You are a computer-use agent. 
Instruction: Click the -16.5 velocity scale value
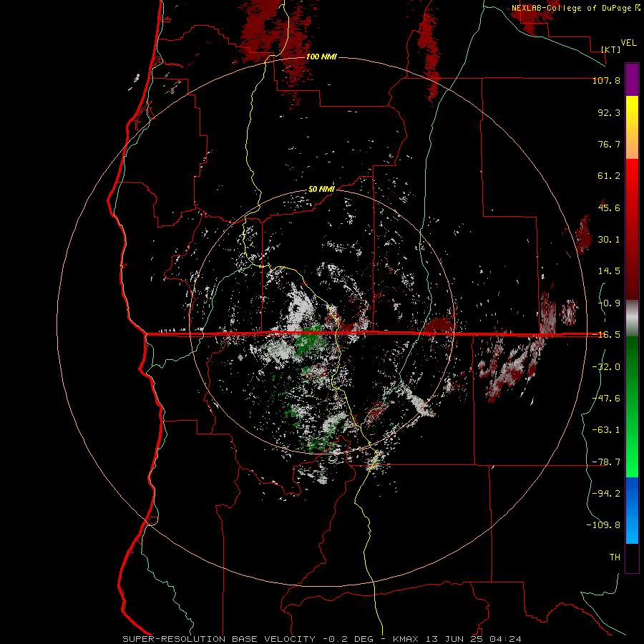coord(606,335)
